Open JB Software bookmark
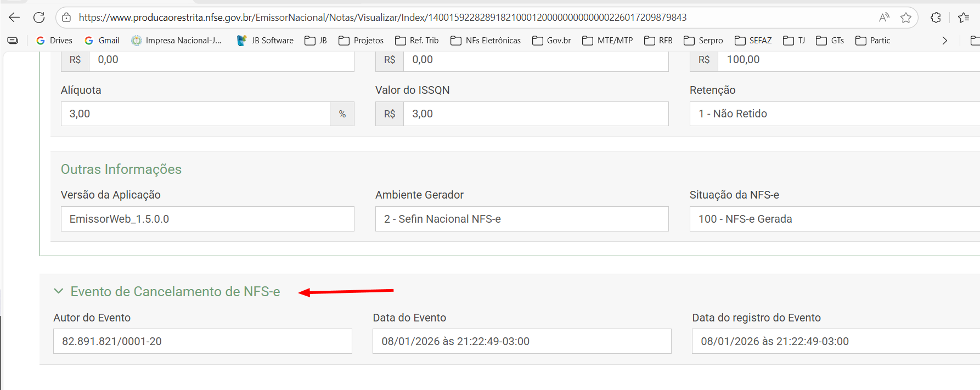This screenshot has width=980, height=390. pyautogui.click(x=265, y=41)
